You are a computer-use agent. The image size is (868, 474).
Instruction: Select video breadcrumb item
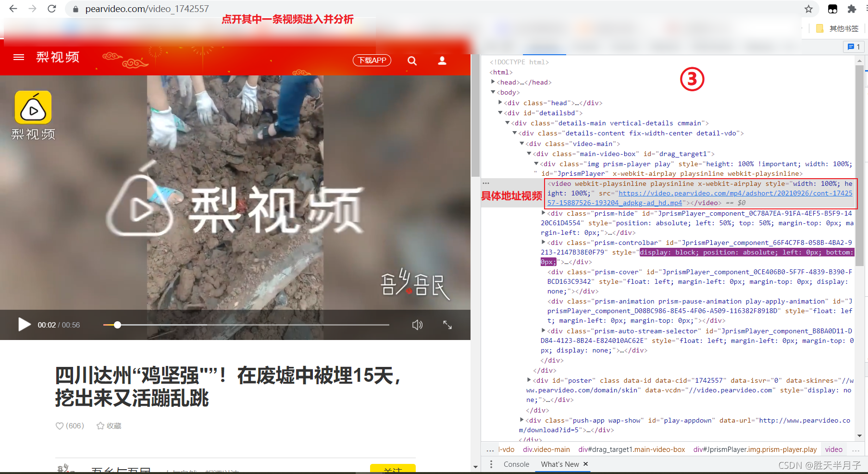(x=834, y=450)
